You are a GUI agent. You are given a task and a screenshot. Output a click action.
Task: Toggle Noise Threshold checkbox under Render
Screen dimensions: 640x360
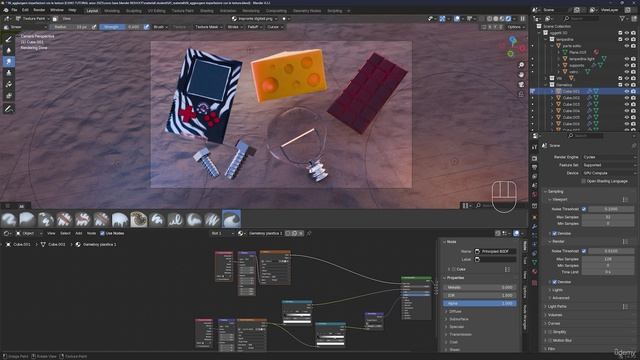(x=584, y=251)
